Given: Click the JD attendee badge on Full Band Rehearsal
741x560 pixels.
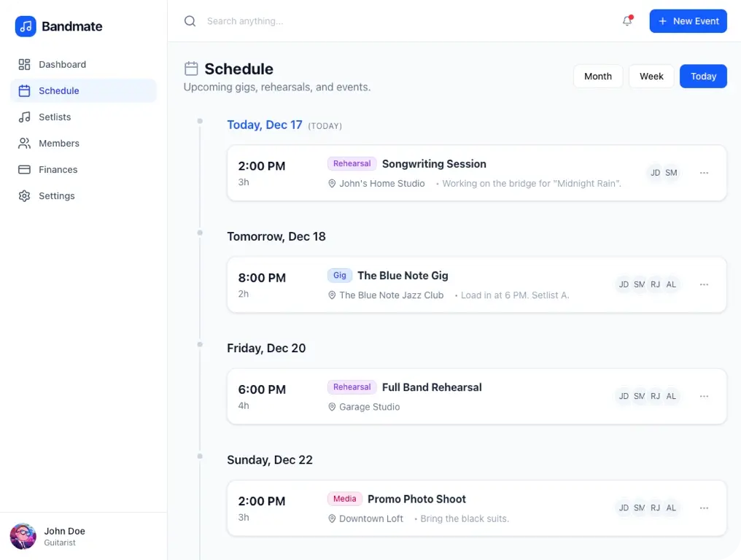Looking at the screenshot, I should point(624,396).
